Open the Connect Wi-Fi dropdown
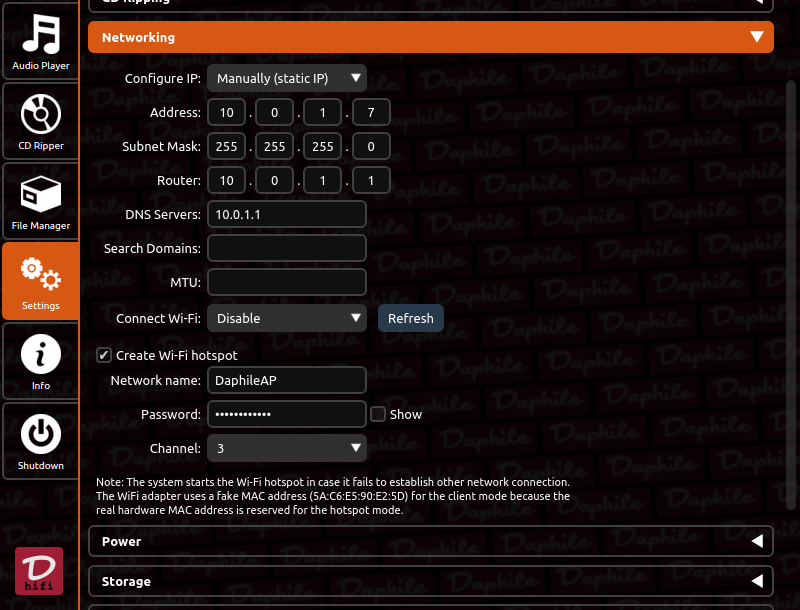The image size is (800, 610). tap(287, 318)
